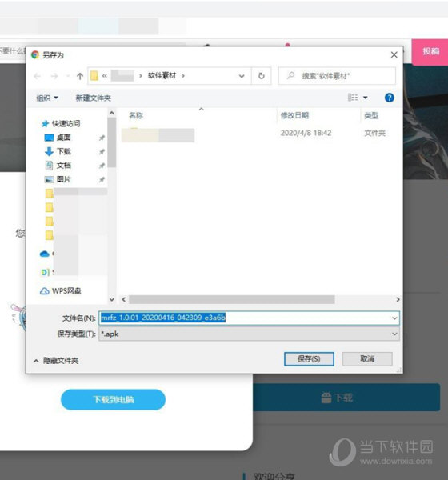This screenshot has height=480, width=448.
Task: Click the view layout icon
Action: click(353, 98)
